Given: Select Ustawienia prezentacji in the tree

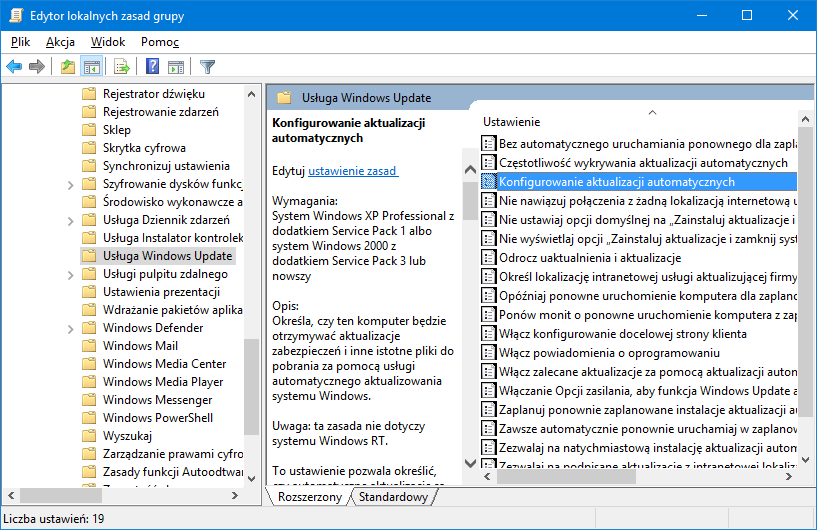Looking at the screenshot, I should 161,291.
